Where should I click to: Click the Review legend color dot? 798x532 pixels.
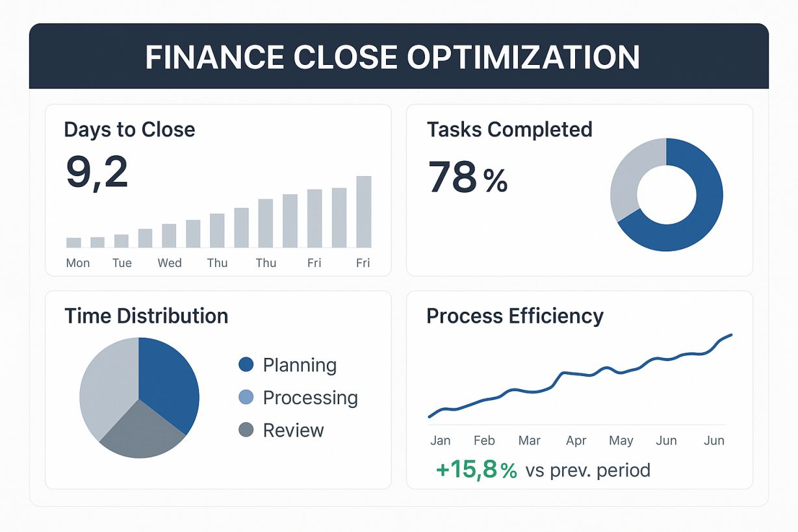point(246,430)
